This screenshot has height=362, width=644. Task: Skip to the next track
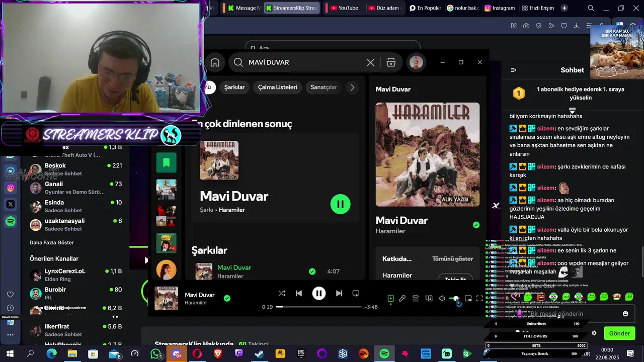[339, 293]
